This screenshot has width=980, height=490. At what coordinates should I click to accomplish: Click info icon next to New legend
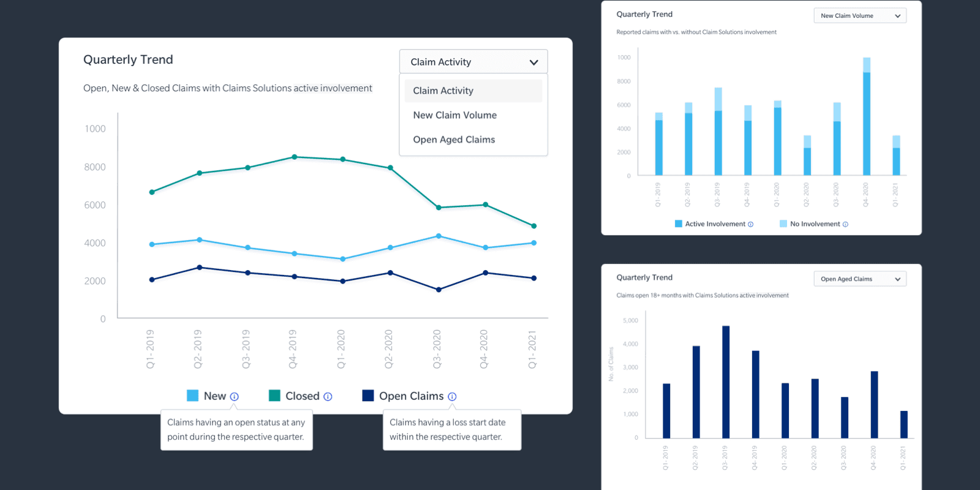pos(234,397)
